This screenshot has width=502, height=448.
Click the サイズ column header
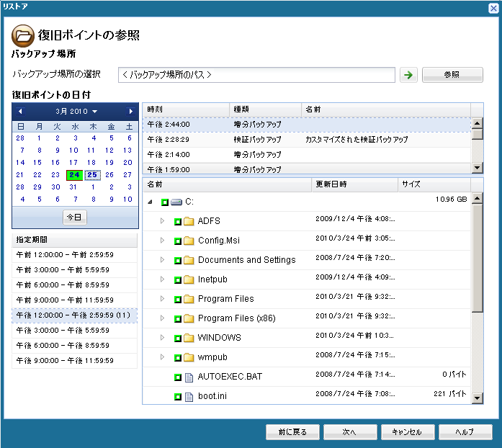tap(434, 185)
